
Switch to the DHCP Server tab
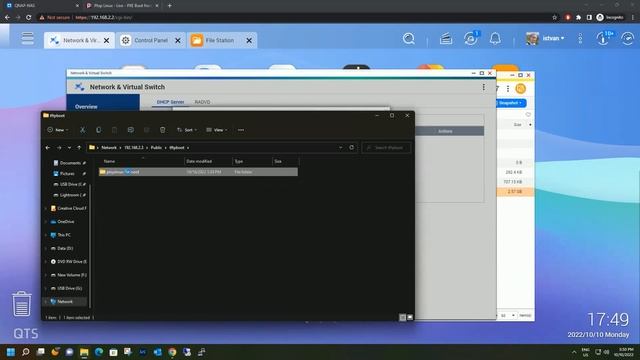(170, 102)
